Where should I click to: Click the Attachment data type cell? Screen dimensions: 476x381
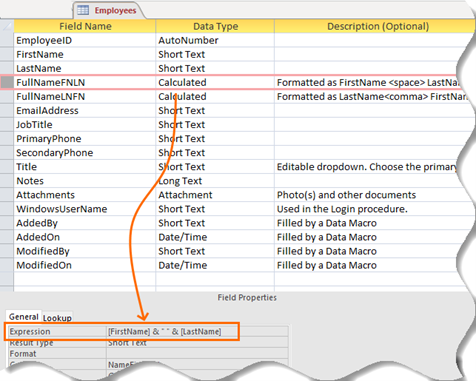click(x=215, y=195)
